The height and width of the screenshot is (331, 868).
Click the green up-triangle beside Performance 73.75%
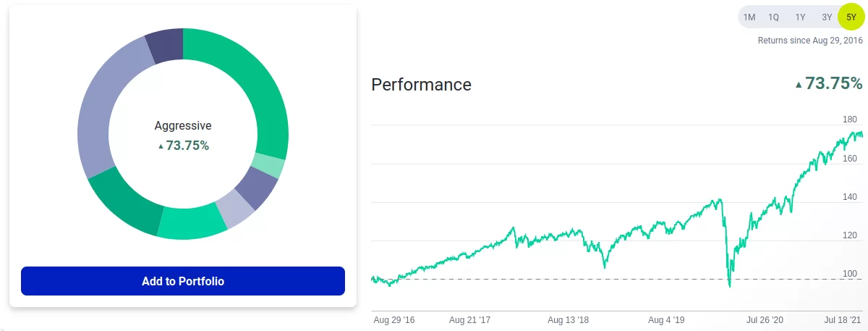799,85
